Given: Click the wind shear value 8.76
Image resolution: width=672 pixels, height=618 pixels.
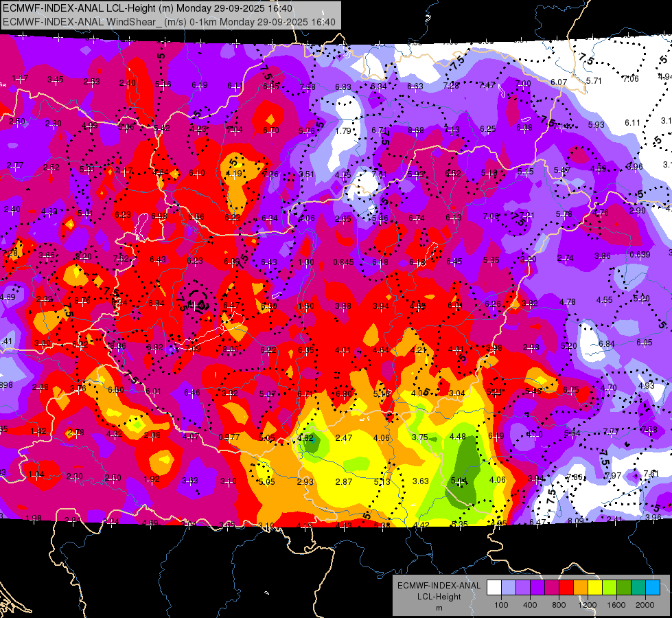Looking at the screenshot, I should click(82, 301).
